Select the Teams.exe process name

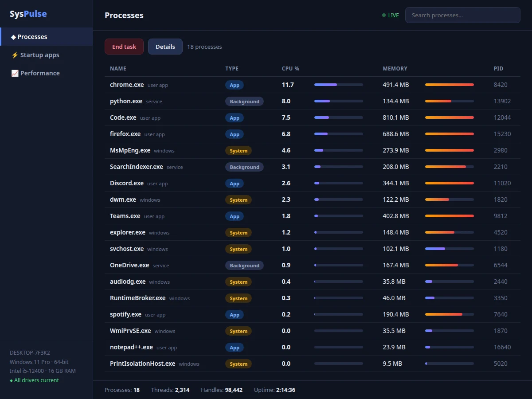pyautogui.click(x=125, y=216)
